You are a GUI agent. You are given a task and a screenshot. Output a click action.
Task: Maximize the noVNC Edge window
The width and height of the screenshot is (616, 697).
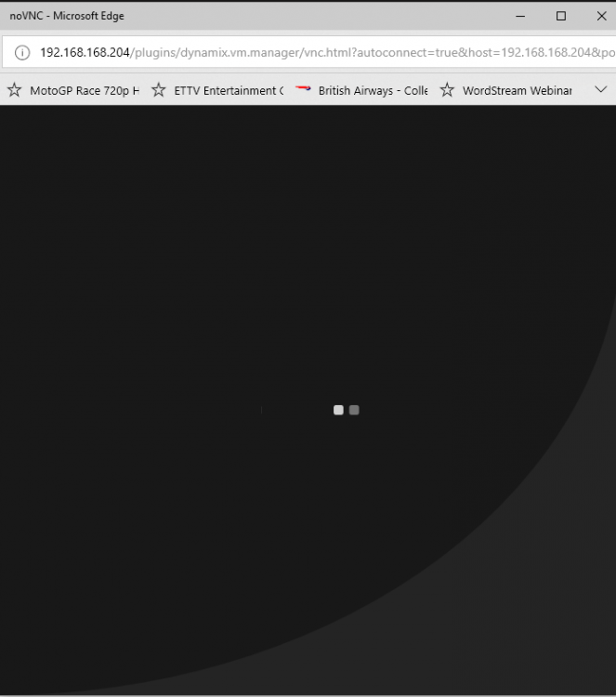point(561,16)
